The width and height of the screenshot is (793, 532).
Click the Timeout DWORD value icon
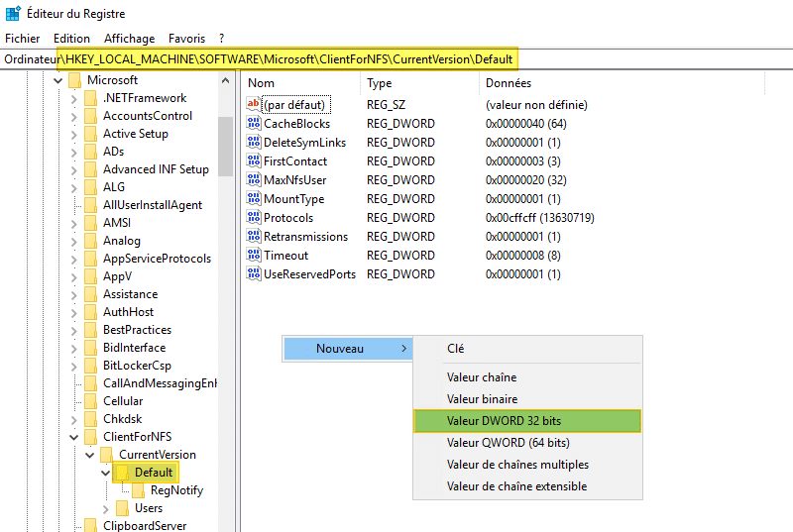pyautogui.click(x=254, y=256)
